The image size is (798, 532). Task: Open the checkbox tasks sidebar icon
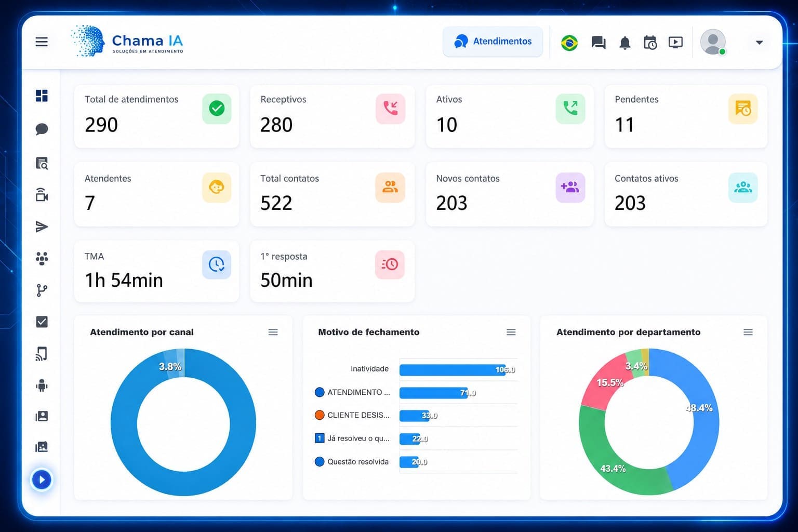click(x=42, y=322)
